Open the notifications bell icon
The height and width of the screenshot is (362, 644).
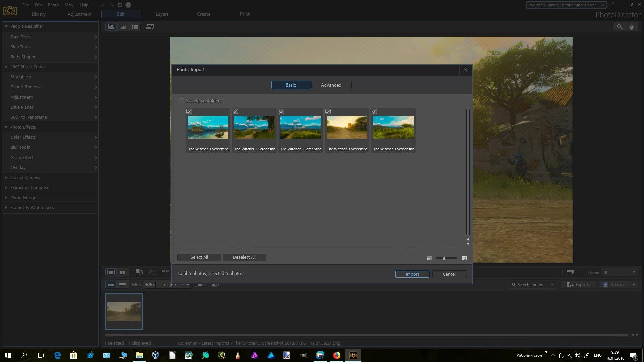pyautogui.click(x=128, y=5)
